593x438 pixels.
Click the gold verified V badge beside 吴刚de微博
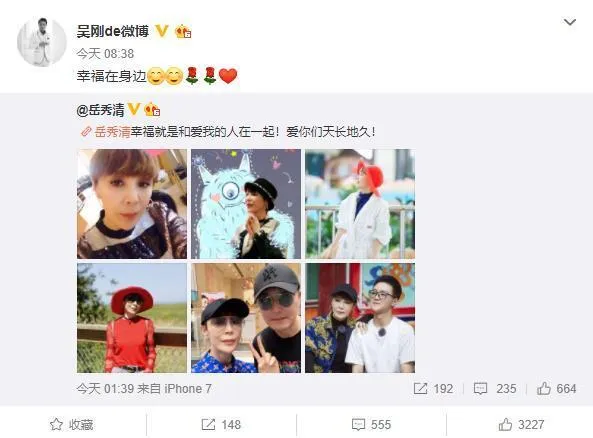pos(162,31)
